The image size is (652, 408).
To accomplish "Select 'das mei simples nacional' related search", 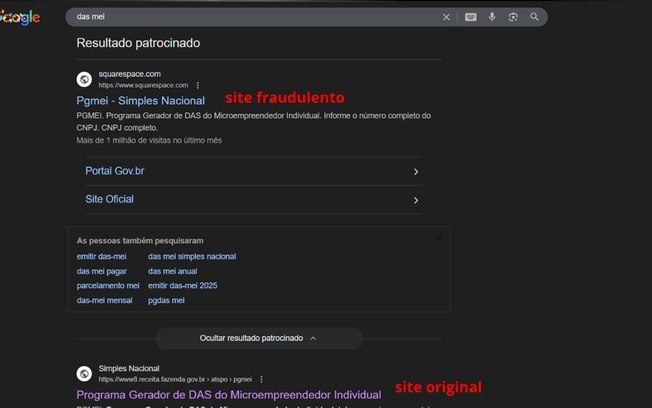I will click(x=192, y=256).
